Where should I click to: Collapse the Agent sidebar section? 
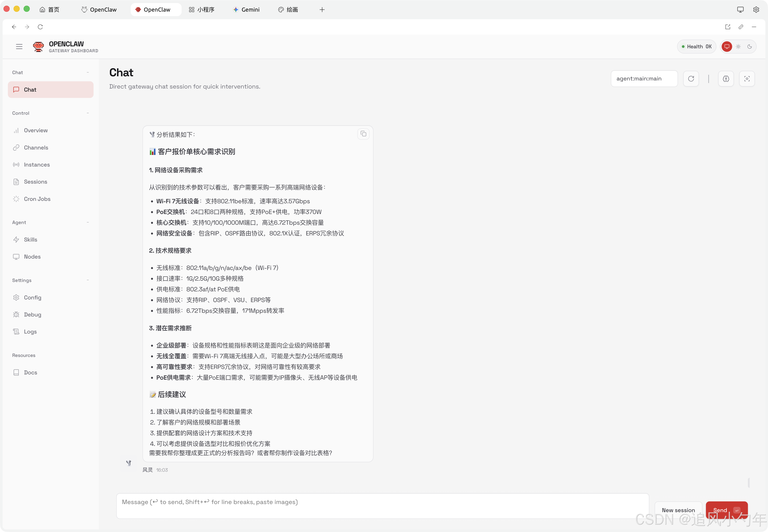[88, 222]
